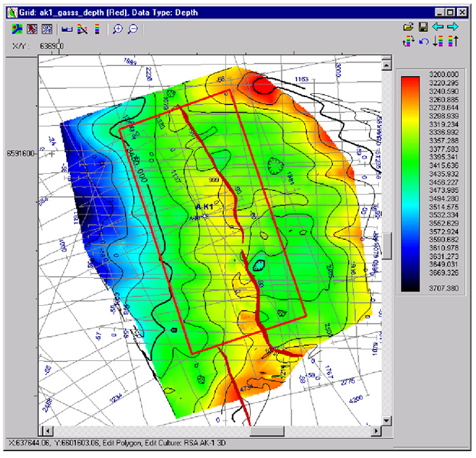Click the red-to-black depth color bar
476x458 pixels.
[411, 183]
